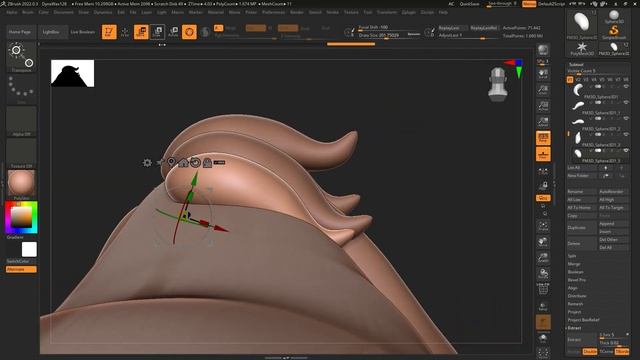Select the SimpleBrush tool icon
This screenshot has height=360, width=640.
tap(613, 32)
